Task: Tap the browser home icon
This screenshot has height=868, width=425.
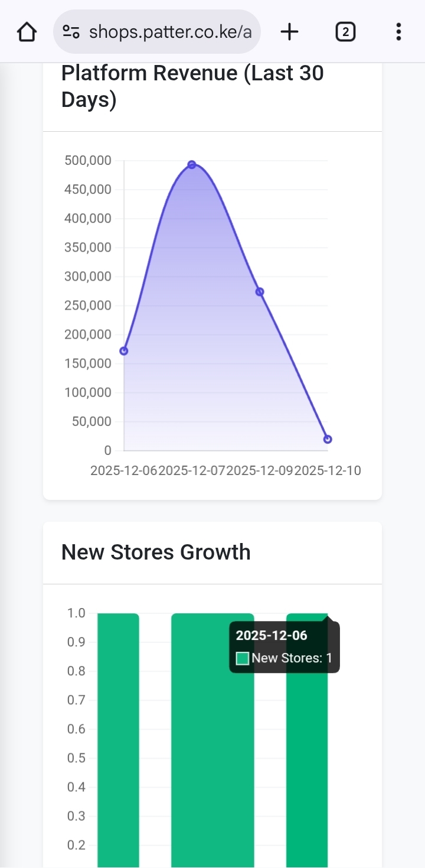Action: click(x=27, y=32)
